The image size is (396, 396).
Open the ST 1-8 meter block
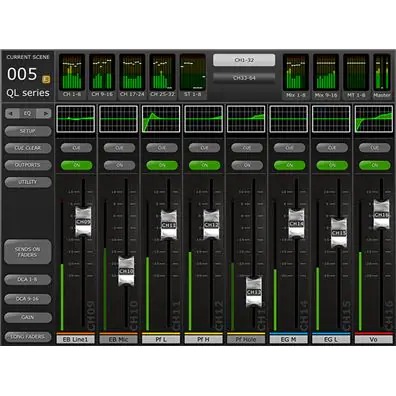click(193, 76)
